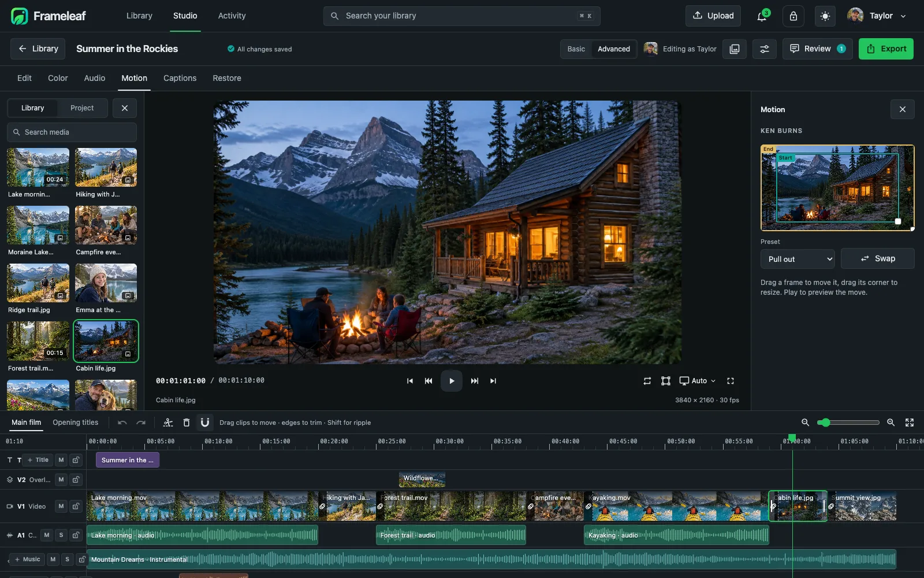Zoom out the timeline with the magnifier

coord(805,423)
